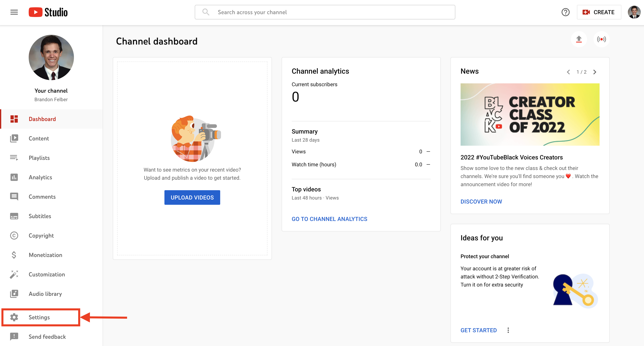Click the Create button

[599, 12]
